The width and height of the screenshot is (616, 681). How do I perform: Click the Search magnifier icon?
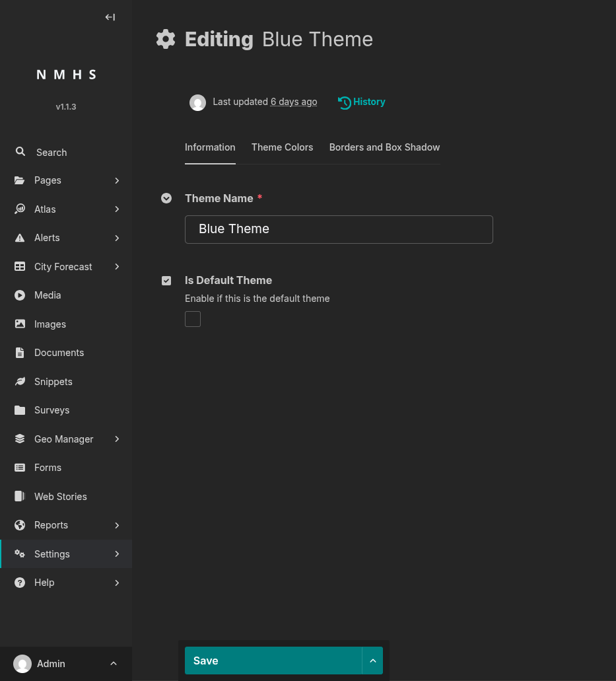point(20,151)
